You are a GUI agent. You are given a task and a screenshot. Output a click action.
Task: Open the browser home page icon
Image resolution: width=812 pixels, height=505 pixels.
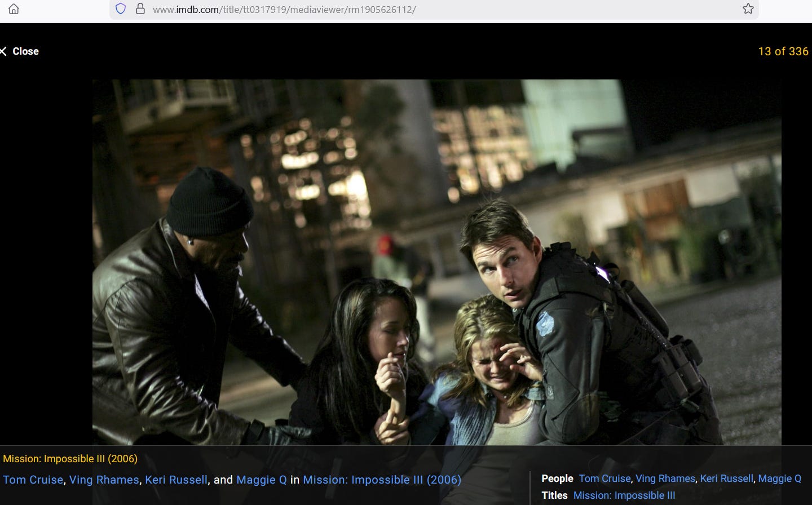click(x=14, y=9)
